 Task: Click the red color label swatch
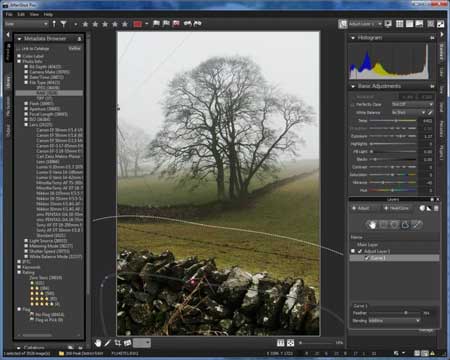[x=138, y=24]
